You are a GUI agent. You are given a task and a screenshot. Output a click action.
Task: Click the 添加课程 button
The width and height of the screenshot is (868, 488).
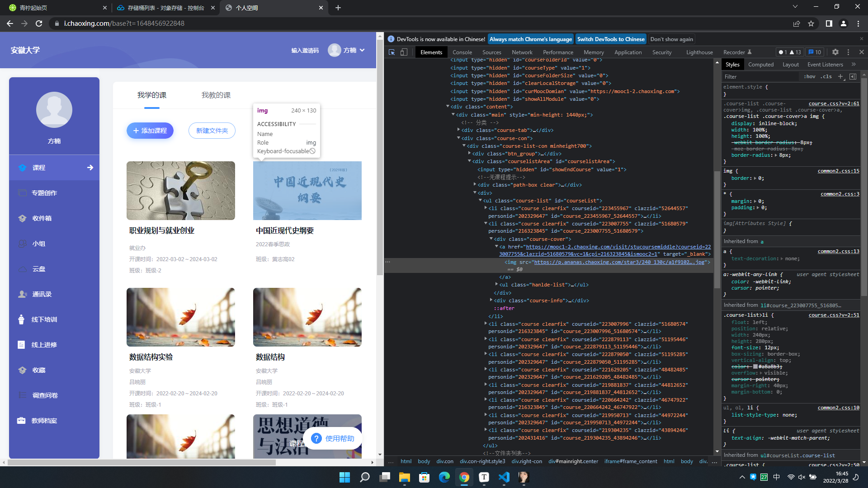150,131
